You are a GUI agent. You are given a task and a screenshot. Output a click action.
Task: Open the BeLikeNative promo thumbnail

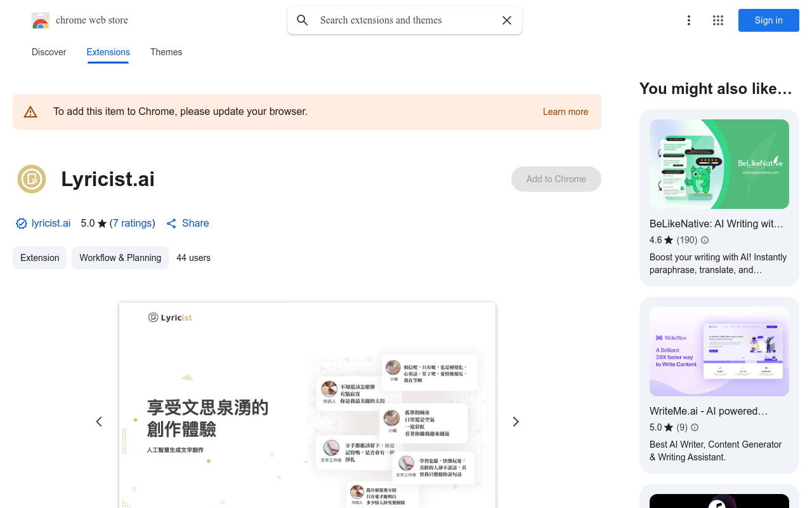coord(719,164)
